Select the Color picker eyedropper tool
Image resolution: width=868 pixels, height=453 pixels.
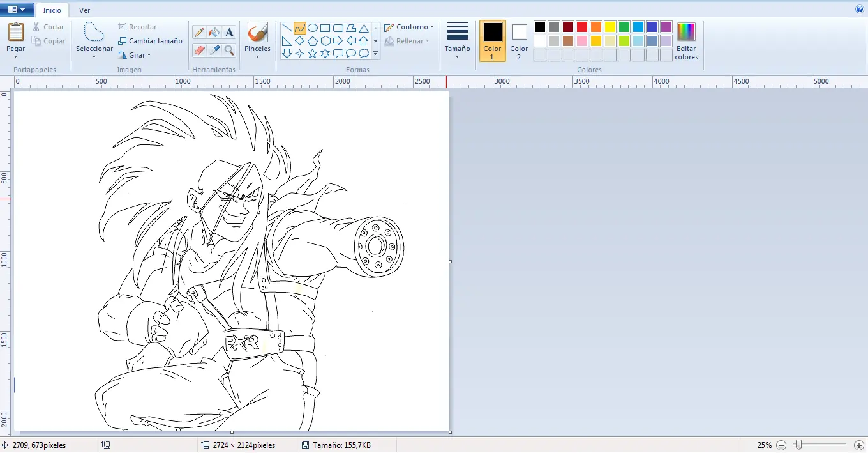tap(214, 50)
